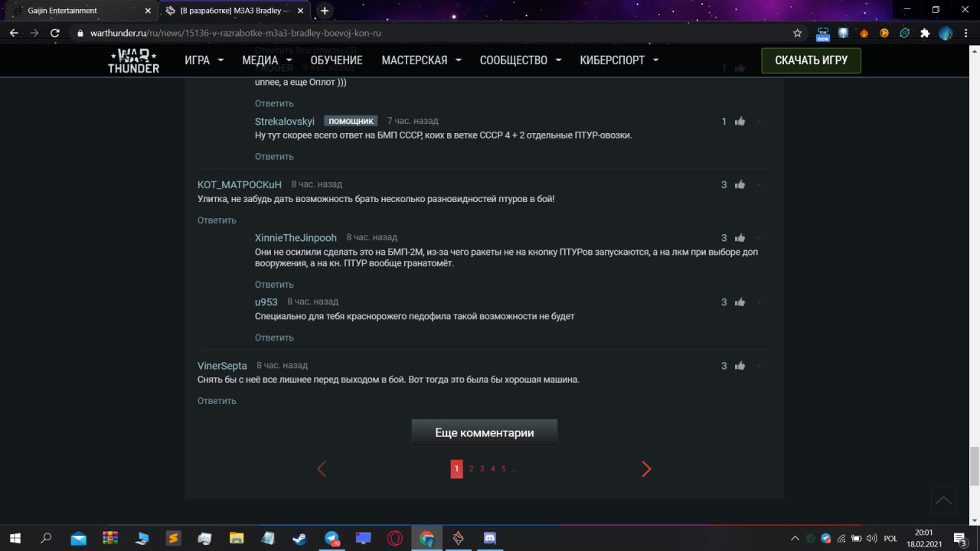The height and width of the screenshot is (551, 980).
Task: Open Opera browser from taskbar
Action: coord(395,538)
